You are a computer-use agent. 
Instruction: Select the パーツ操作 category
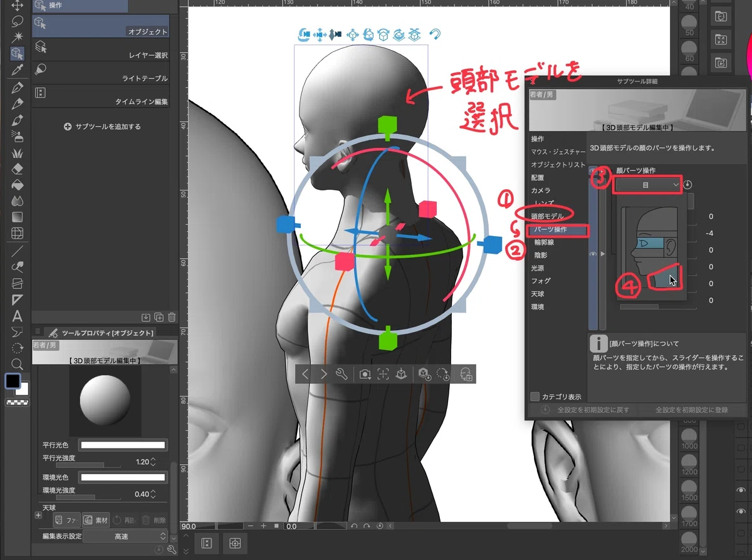point(558,230)
